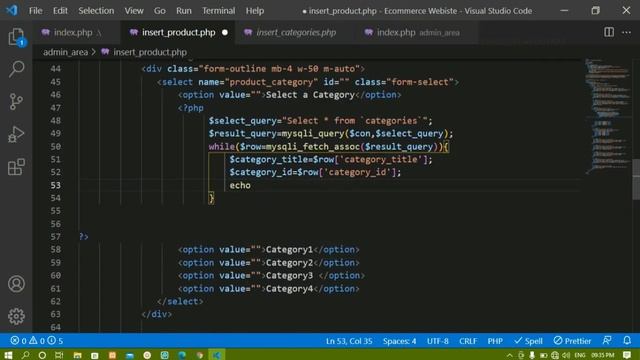Change line ending via CRLF indicator
This screenshot has width=640, height=360.
(x=468, y=341)
